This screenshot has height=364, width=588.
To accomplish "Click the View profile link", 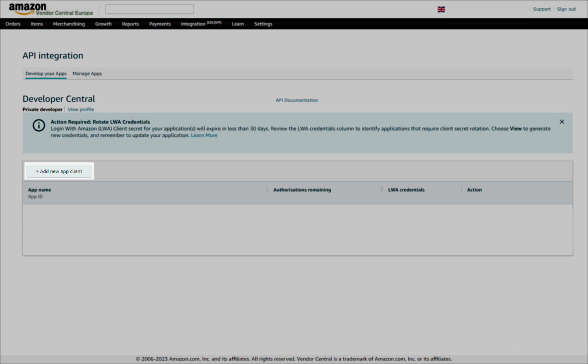I will pos(81,110).
